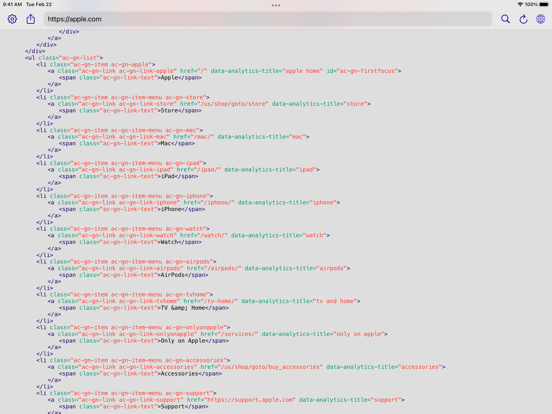Click the support.apple.com href anchor line
Screen dimensions: 552x414
pos(226,400)
